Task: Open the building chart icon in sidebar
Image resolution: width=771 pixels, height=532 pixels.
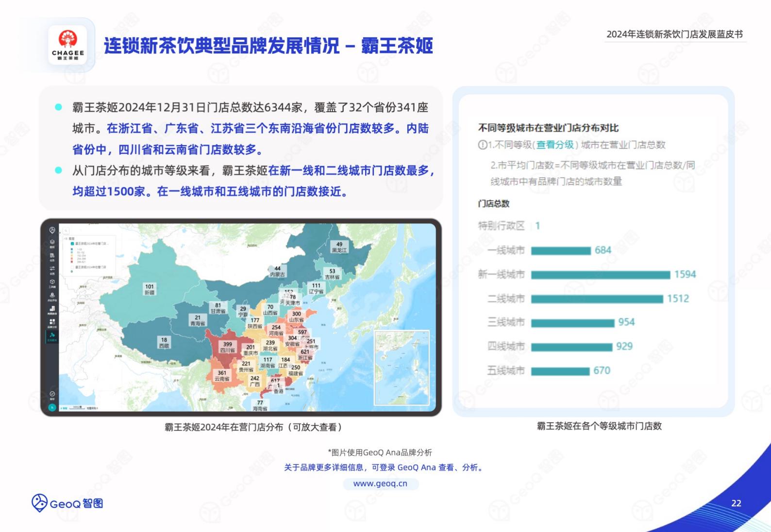Action: tap(52, 310)
